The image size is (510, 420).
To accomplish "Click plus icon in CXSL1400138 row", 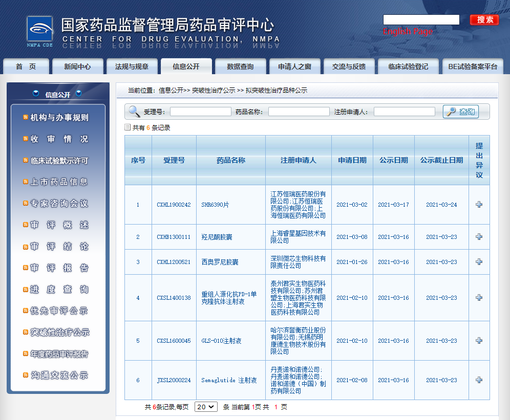I will click(479, 297).
